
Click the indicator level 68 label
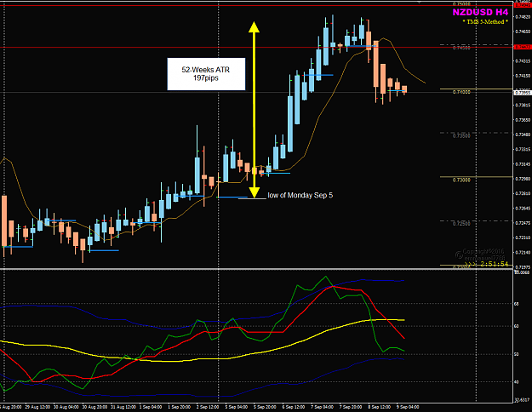pyautogui.click(x=517, y=304)
